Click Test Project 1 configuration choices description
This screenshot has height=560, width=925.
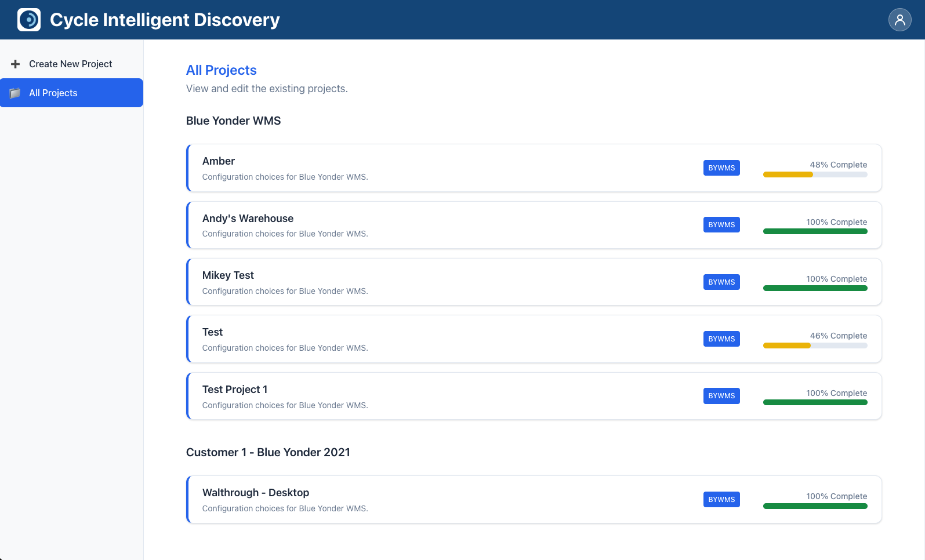(x=285, y=405)
